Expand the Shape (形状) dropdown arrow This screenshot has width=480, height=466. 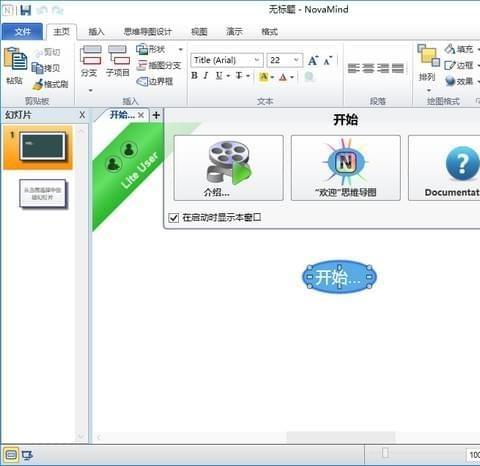point(180,49)
